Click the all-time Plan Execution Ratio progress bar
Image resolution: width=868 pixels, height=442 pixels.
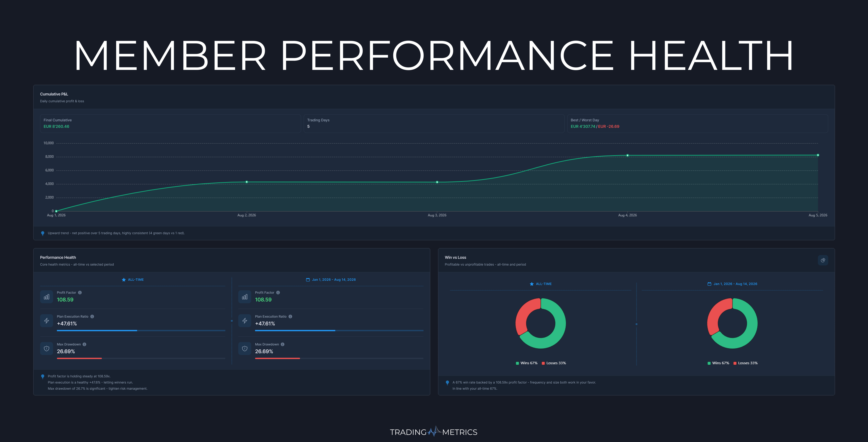point(141,330)
